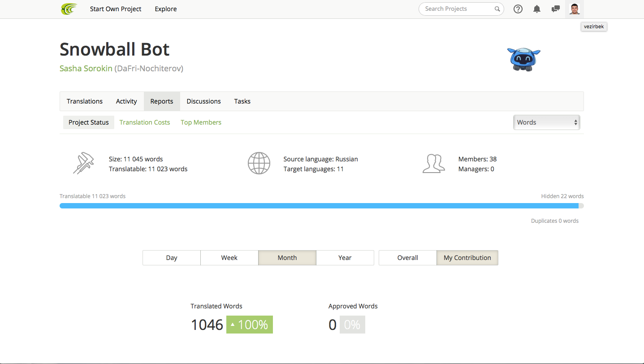Image resolution: width=644 pixels, height=364 pixels.
Task: Click the Snowball Bot project title
Action: pyautogui.click(x=115, y=49)
